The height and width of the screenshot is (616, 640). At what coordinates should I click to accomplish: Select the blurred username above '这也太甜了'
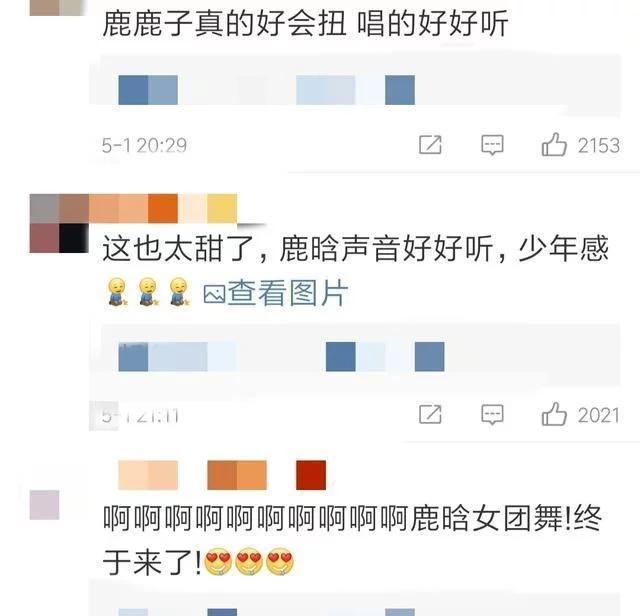(162, 209)
